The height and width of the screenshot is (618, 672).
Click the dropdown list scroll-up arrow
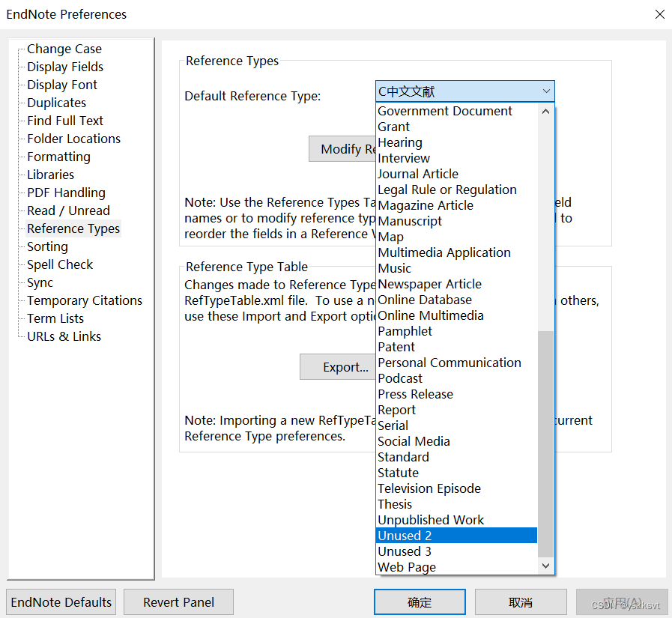(x=545, y=112)
